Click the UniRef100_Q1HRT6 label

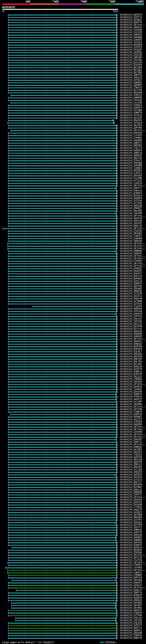coord(131,387)
